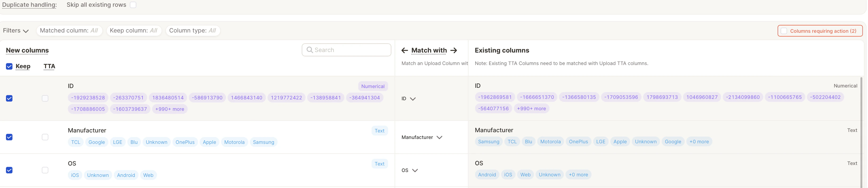868x188 pixels.
Task: Click the Android chip in new OS
Action: 126,175
